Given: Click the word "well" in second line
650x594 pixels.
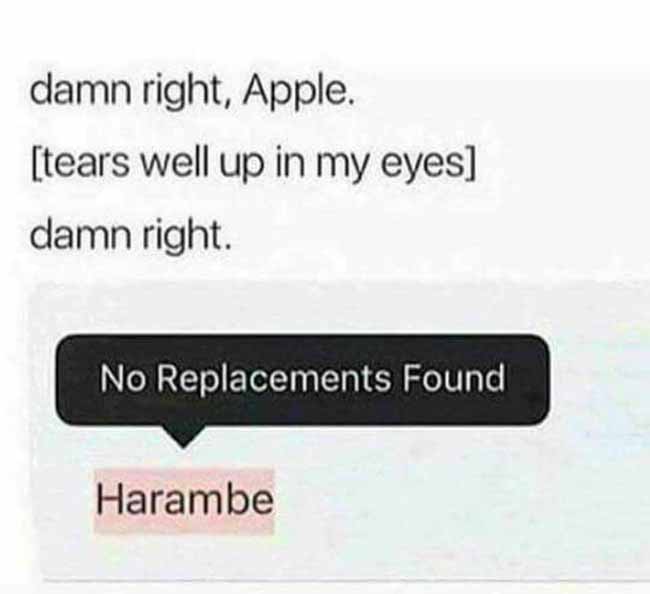Looking at the screenshot, I should [x=174, y=164].
